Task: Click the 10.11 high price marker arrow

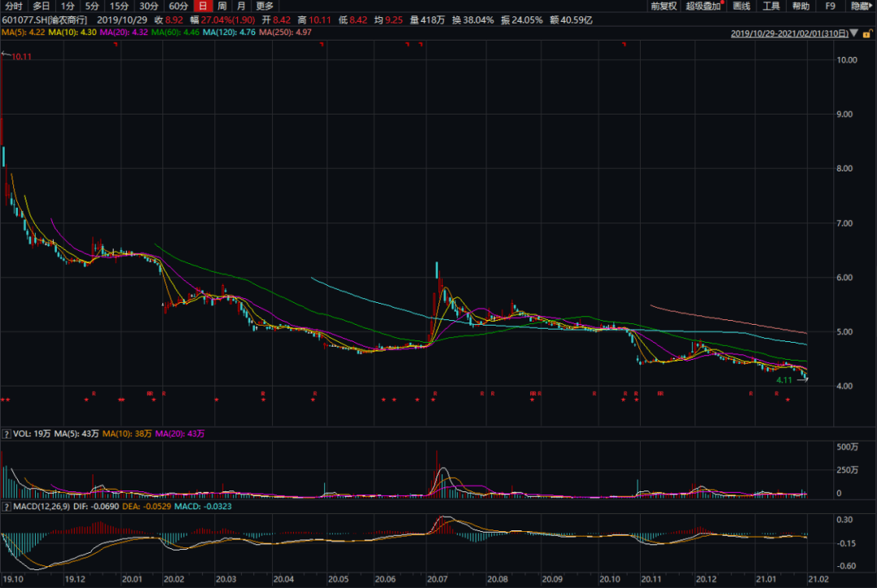Action: (x=5, y=55)
